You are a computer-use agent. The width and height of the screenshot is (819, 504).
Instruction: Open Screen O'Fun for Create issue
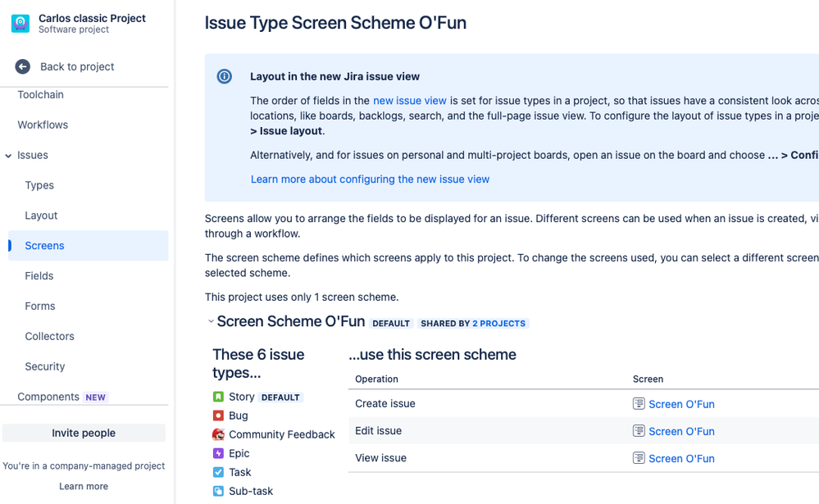[681, 404]
